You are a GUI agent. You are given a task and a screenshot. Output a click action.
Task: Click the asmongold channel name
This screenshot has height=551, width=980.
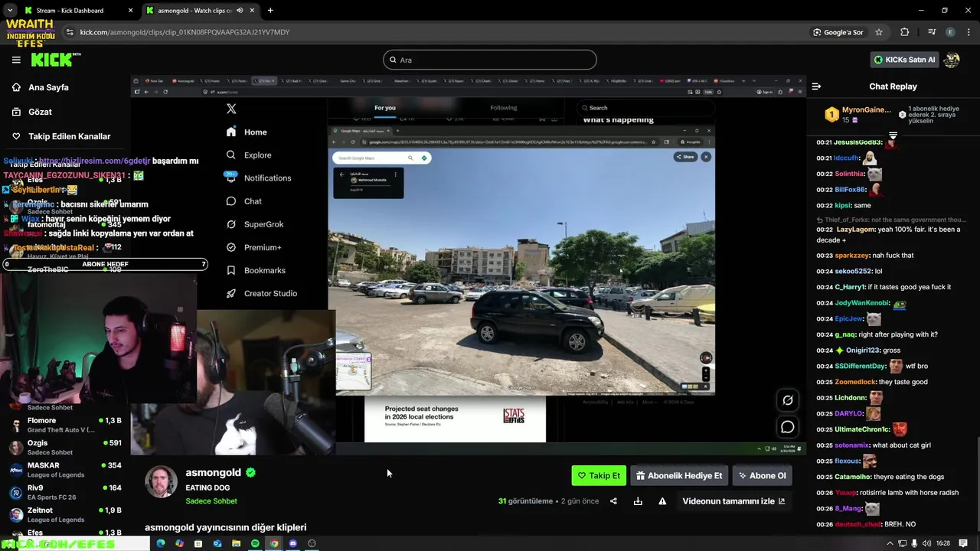pos(213,473)
